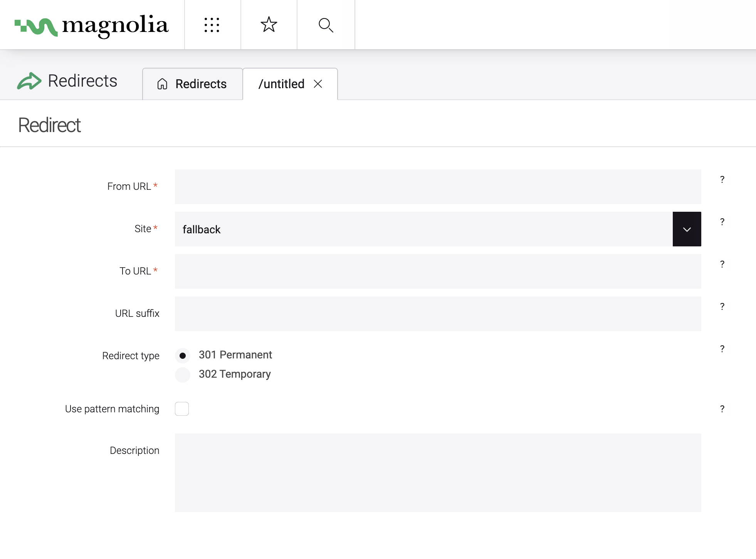Select 301 Permanent redirect type

pyautogui.click(x=183, y=355)
